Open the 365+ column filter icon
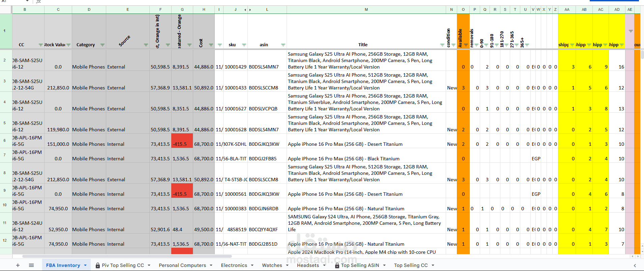Screen dimensions: 644x271 (527, 45)
